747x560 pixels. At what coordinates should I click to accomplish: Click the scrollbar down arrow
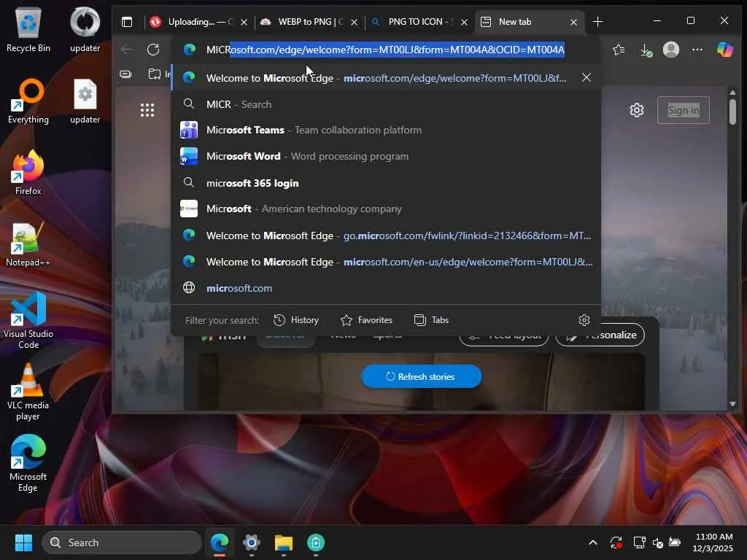(732, 404)
